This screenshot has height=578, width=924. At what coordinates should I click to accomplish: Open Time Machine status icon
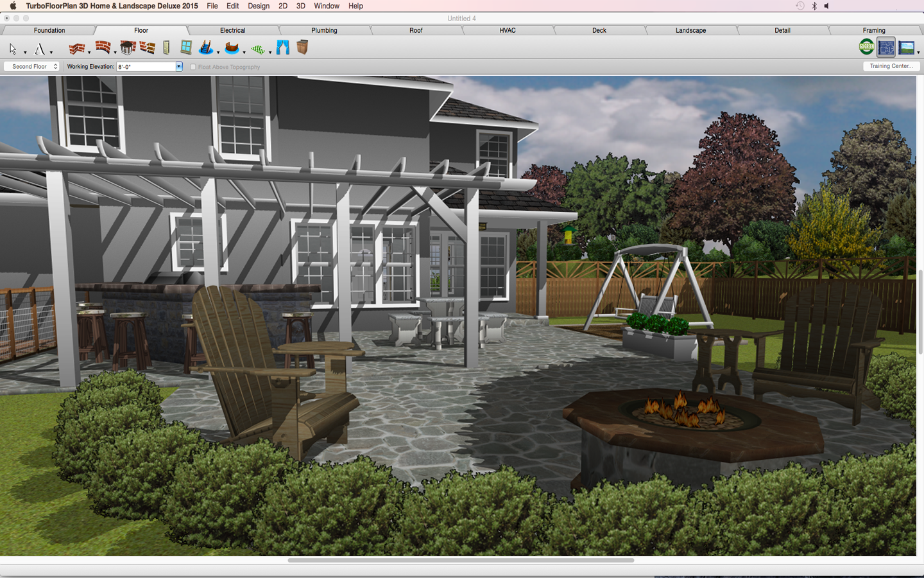pos(800,6)
